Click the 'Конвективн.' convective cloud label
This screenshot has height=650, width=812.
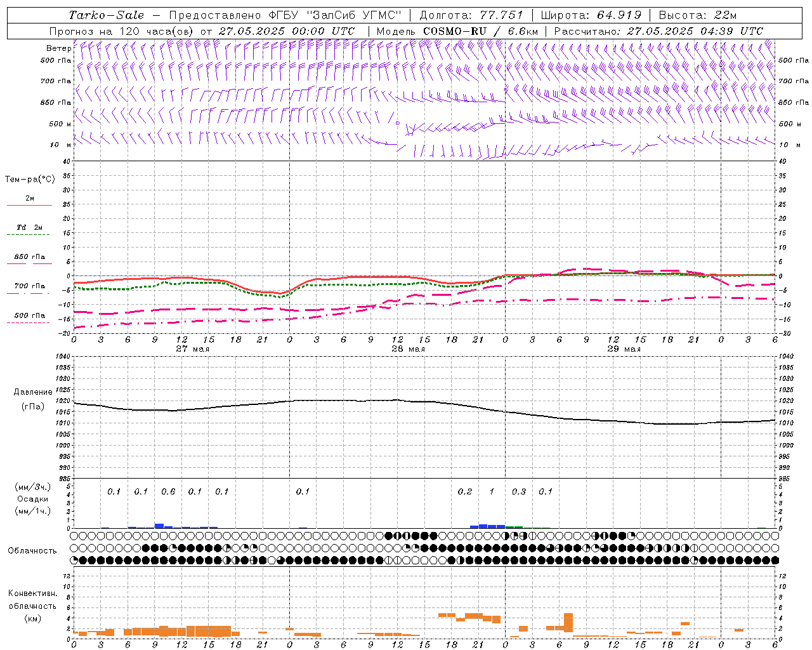(x=32, y=594)
